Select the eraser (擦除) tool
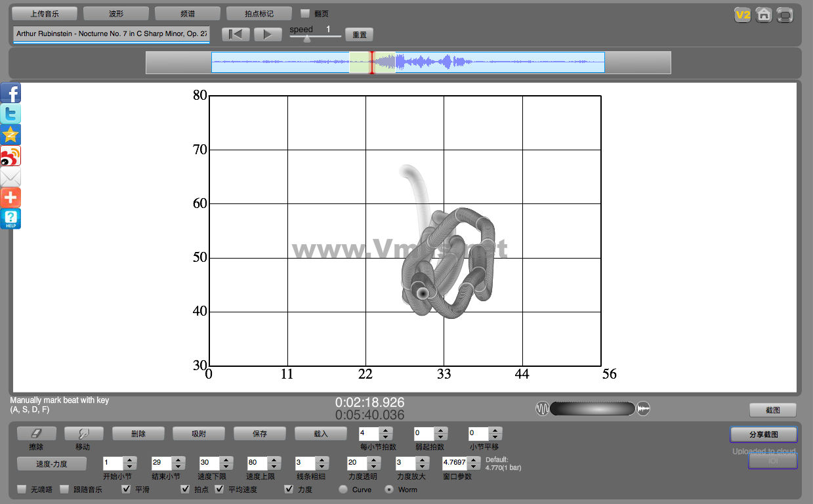 tap(36, 433)
